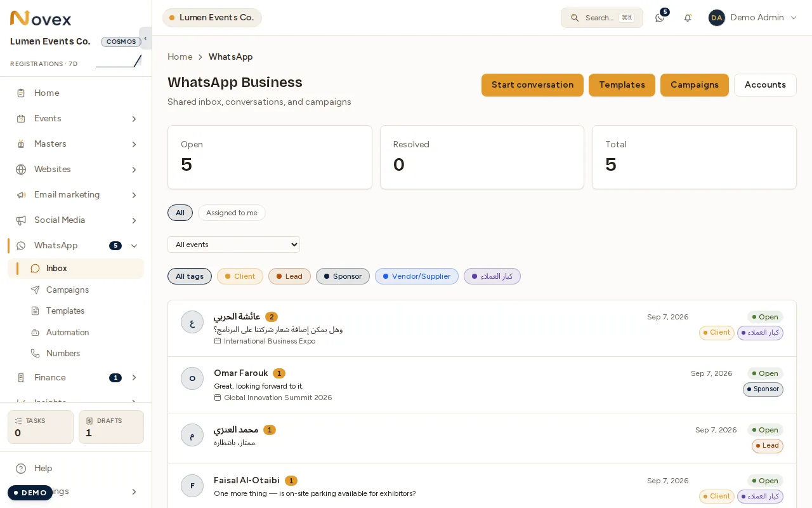The image size is (812, 508).
Task: Click the ع avatar for عائشة الحربي
Action: pos(192,322)
